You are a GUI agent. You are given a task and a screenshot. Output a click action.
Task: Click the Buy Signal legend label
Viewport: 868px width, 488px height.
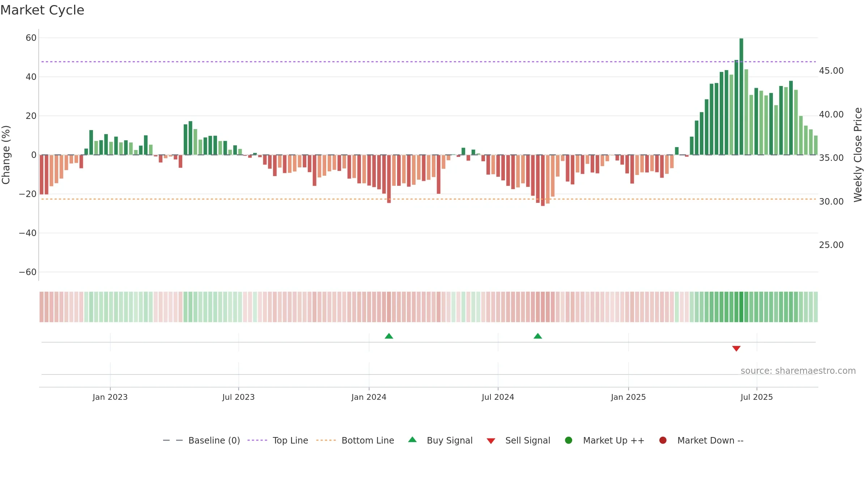450,440
